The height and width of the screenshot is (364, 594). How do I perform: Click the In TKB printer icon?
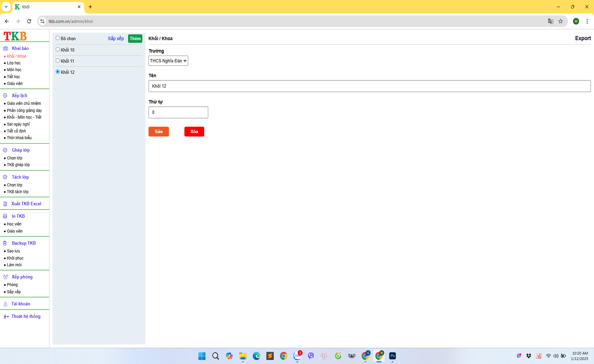tap(5, 216)
